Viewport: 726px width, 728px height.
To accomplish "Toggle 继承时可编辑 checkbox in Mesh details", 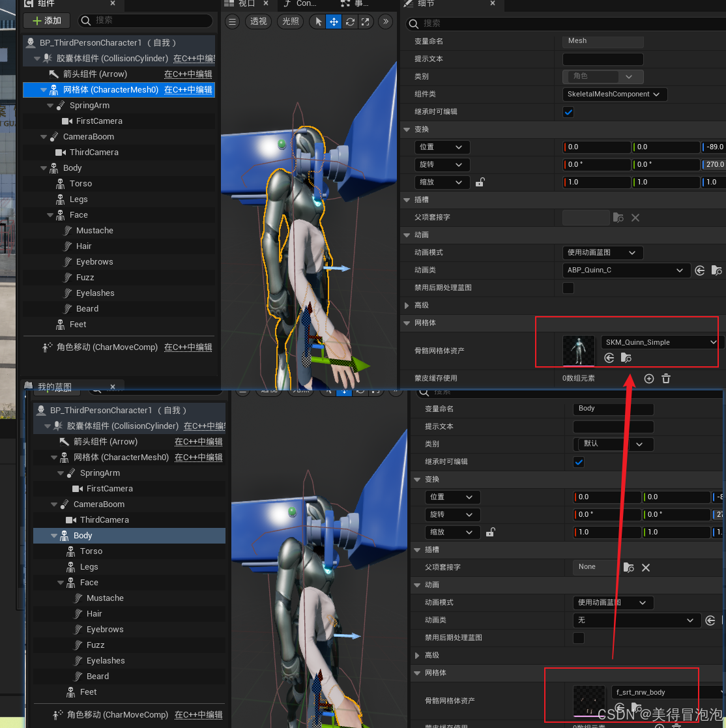I will pos(568,112).
